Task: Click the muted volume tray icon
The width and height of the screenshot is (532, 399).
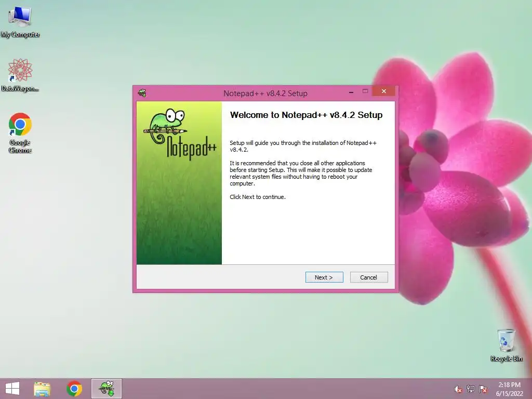Action: (458, 389)
